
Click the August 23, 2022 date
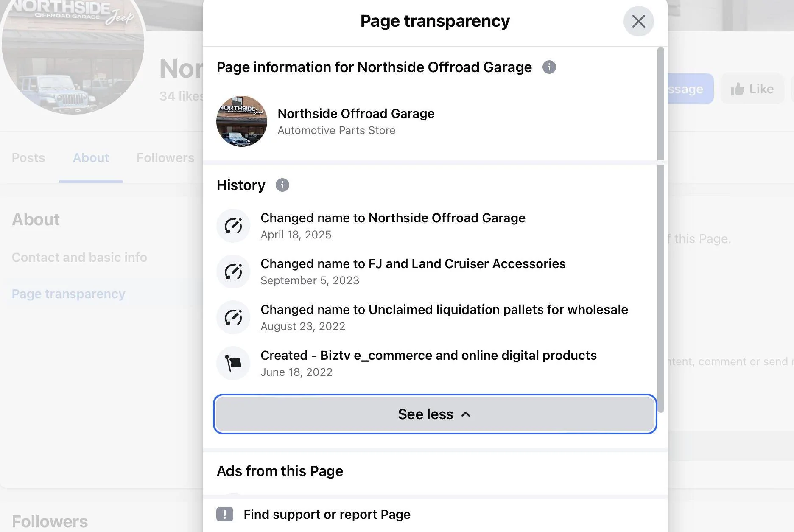(x=303, y=326)
